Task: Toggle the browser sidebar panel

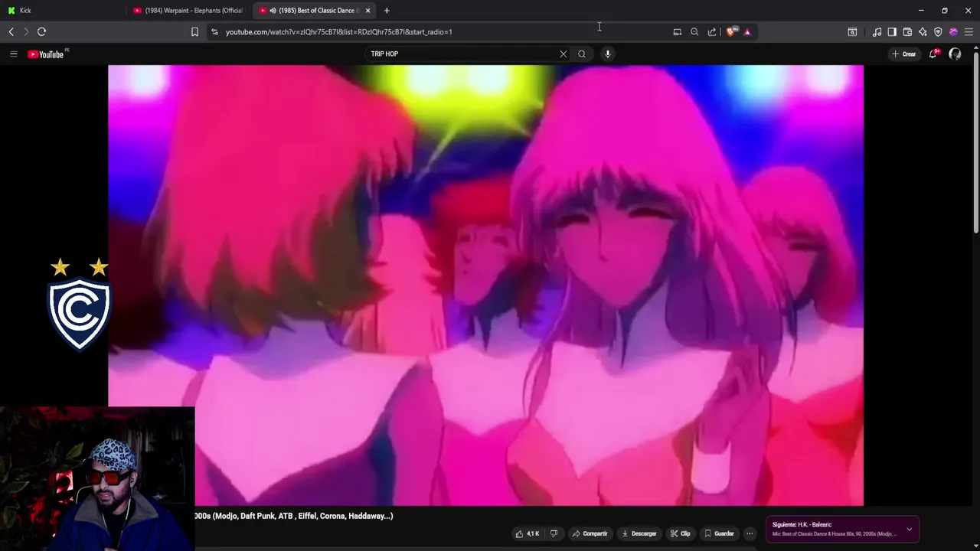Action: 892,31
